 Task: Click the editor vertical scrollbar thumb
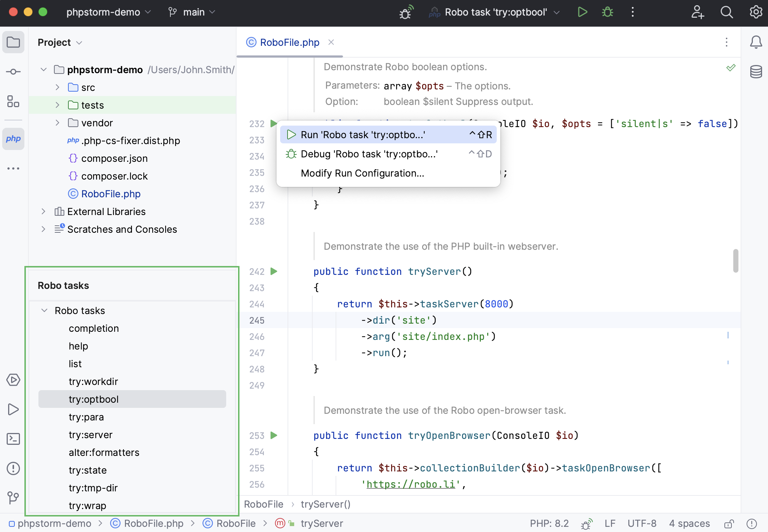[735, 261]
